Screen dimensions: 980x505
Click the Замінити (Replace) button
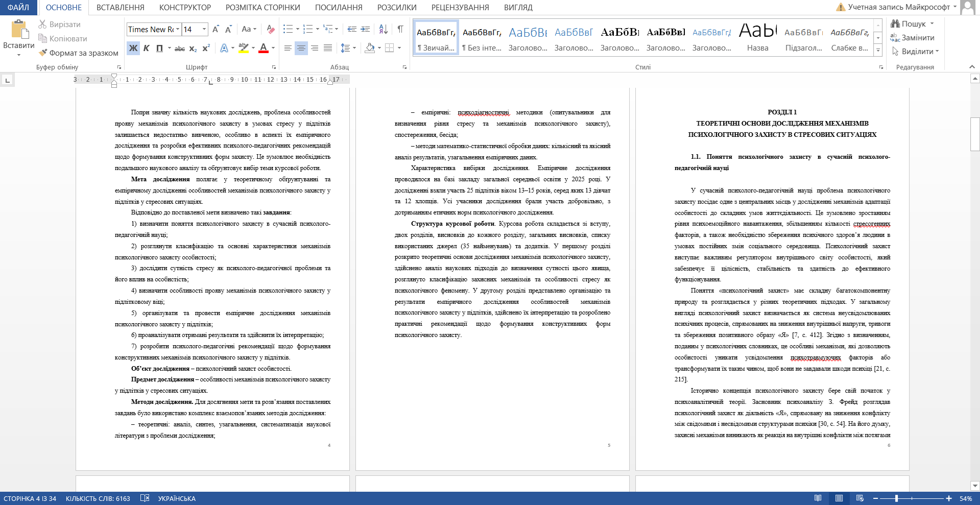[x=913, y=37]
